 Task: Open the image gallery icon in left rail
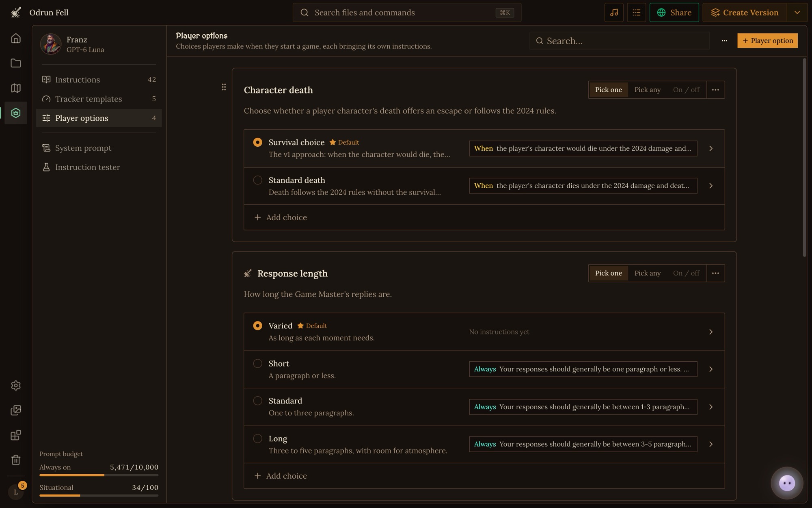point(16,410)
